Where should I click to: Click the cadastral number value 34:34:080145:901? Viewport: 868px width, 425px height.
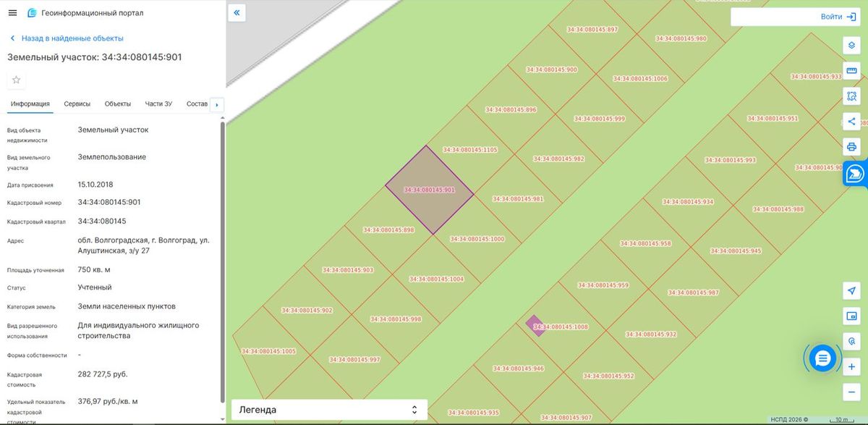(x=109, y=203)
